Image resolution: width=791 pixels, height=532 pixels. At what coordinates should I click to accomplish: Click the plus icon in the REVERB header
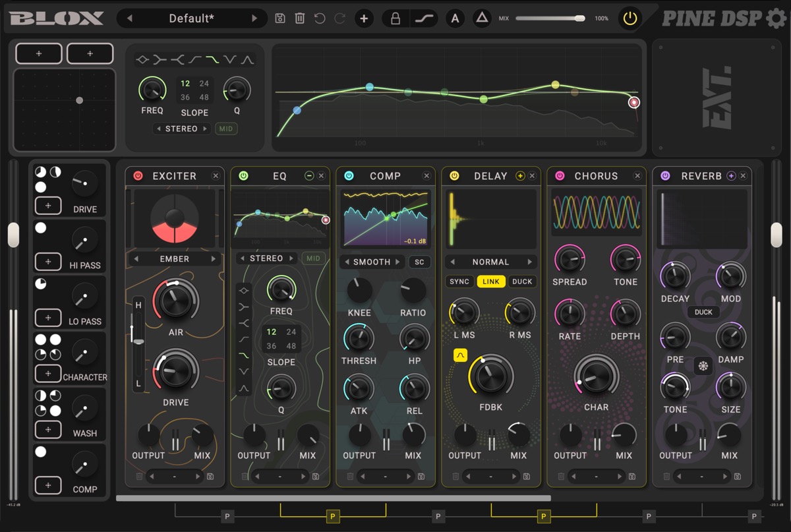click(x=731, y=176)
